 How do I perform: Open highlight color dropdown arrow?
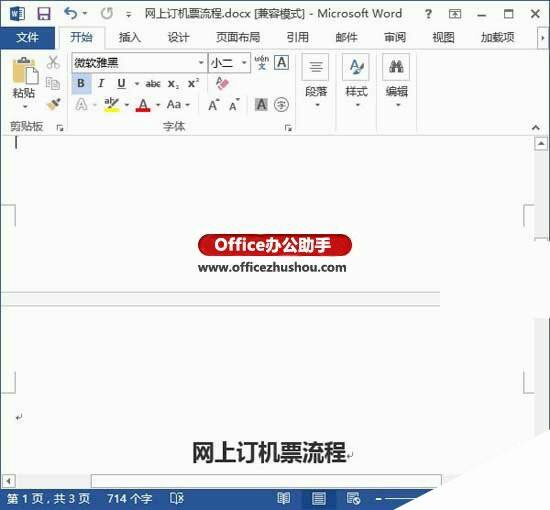pos(127,105)
